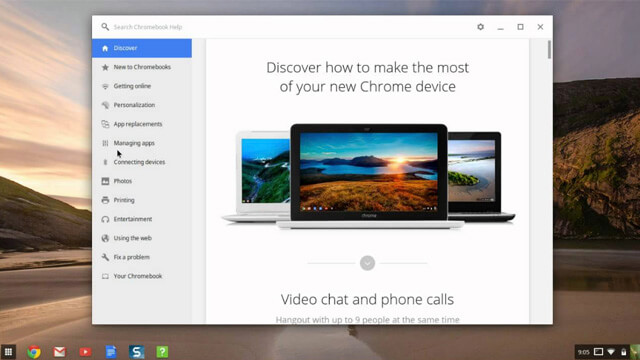Open the Discover section
This screenshot has width=640, height=360.
(x=142, y=48)
